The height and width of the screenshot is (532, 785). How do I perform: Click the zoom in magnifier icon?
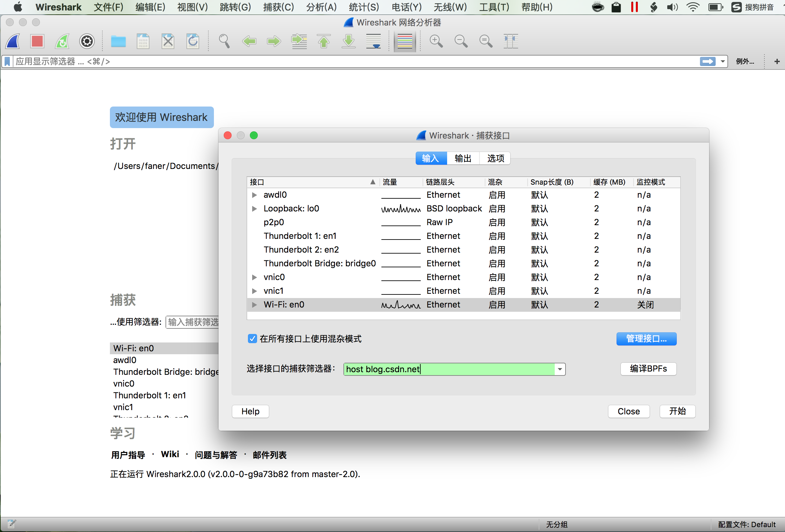[436, 41]
